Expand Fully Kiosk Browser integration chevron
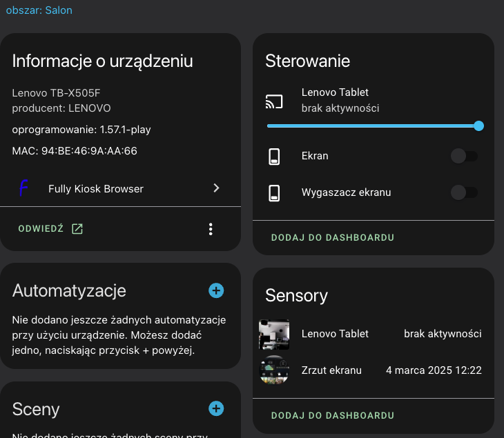Image resolution: width=504 pixels, height=438 pixels. point(216,188)
